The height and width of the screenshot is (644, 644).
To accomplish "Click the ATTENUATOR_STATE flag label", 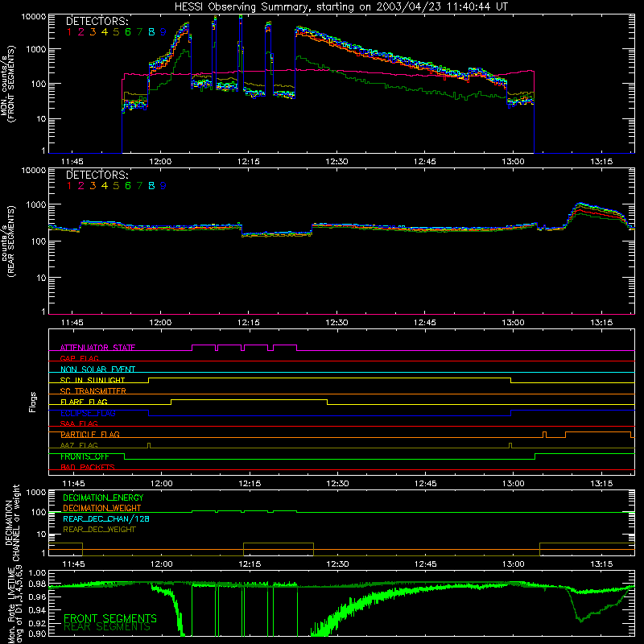I will pyautogui.click(x=97, y=348).
